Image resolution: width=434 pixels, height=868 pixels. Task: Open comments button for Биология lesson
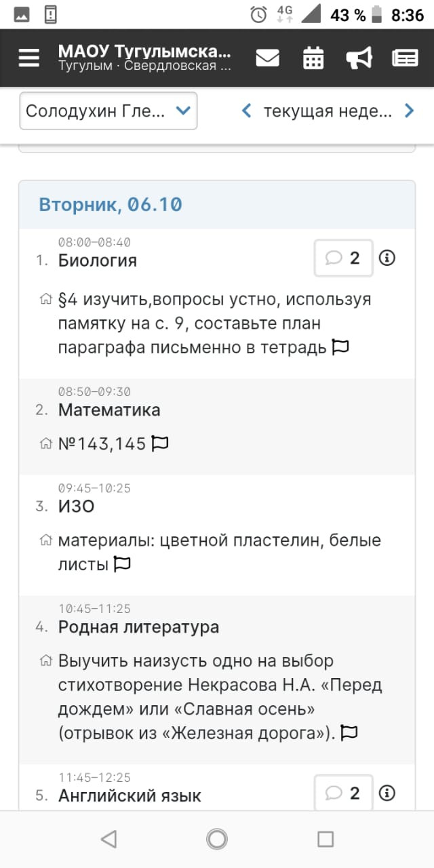(343, 258)
